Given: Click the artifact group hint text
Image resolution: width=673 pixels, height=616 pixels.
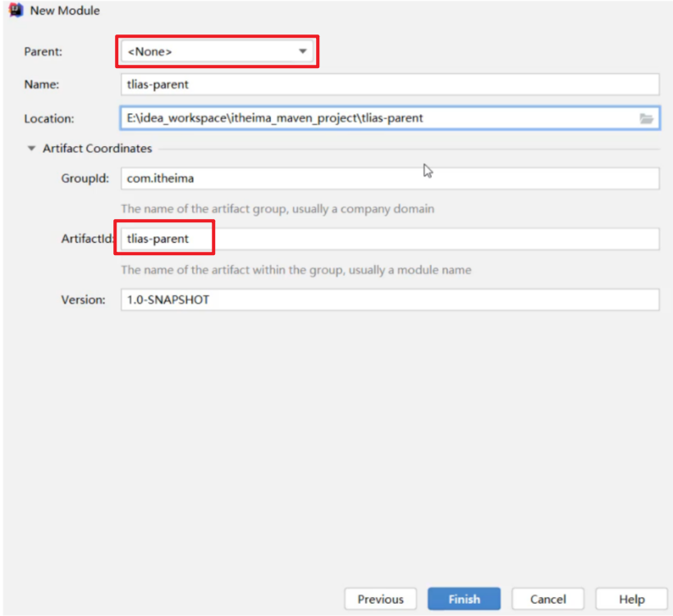Looking at the screenshot, I should [277, 209].
